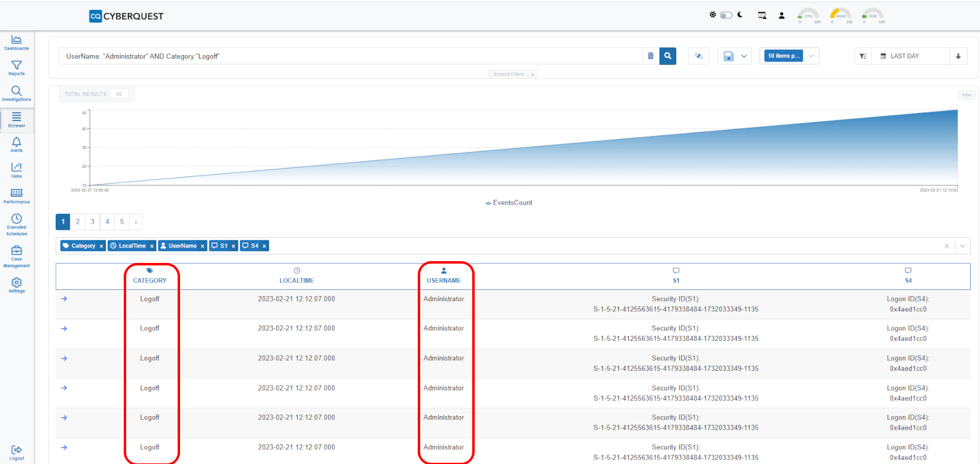
Task: Go to results page 1
Action: pos(63,222)
